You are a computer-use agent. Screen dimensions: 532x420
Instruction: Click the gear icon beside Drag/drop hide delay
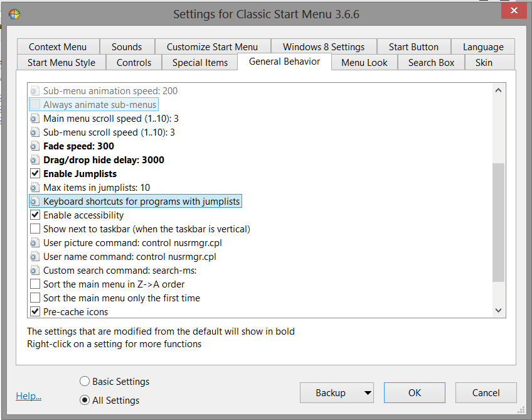(35, 160)
